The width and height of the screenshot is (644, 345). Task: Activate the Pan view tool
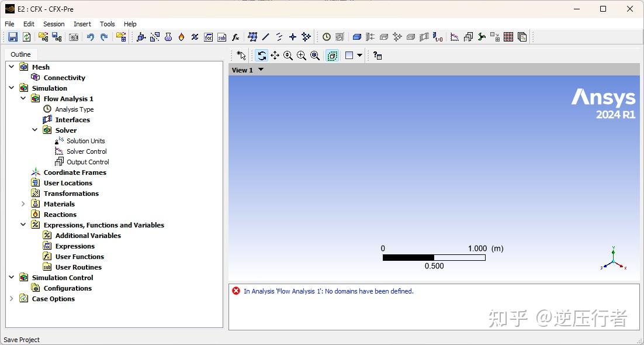pos(275,56)
